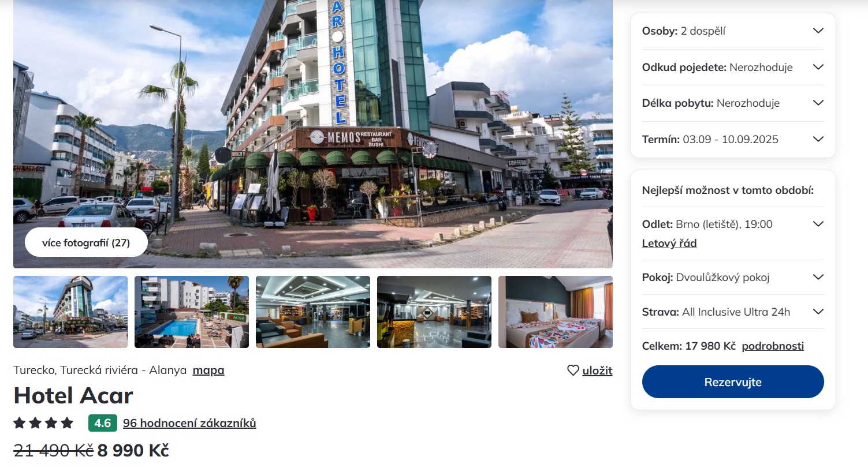Click the green 4.6 rating badge

103,423
